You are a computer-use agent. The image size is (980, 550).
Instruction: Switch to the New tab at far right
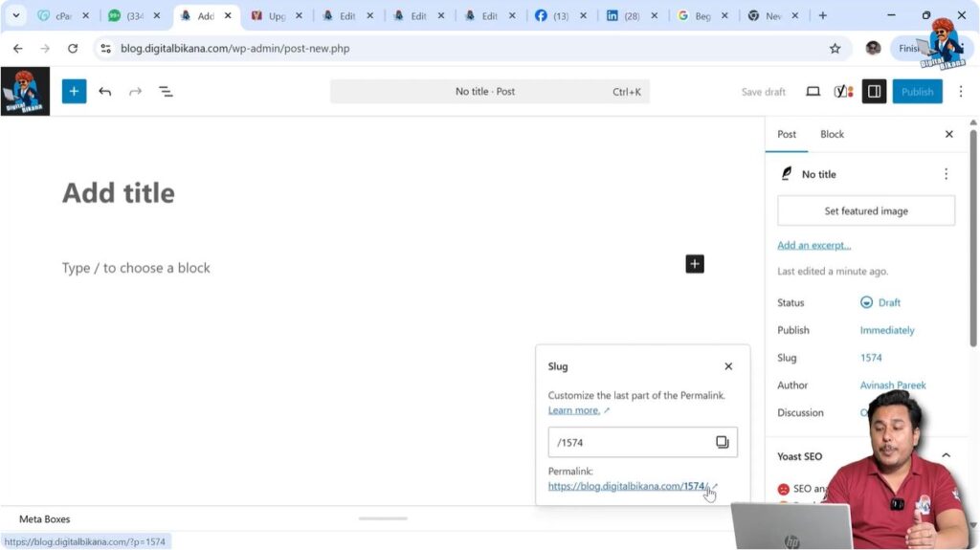pos(773,15)
